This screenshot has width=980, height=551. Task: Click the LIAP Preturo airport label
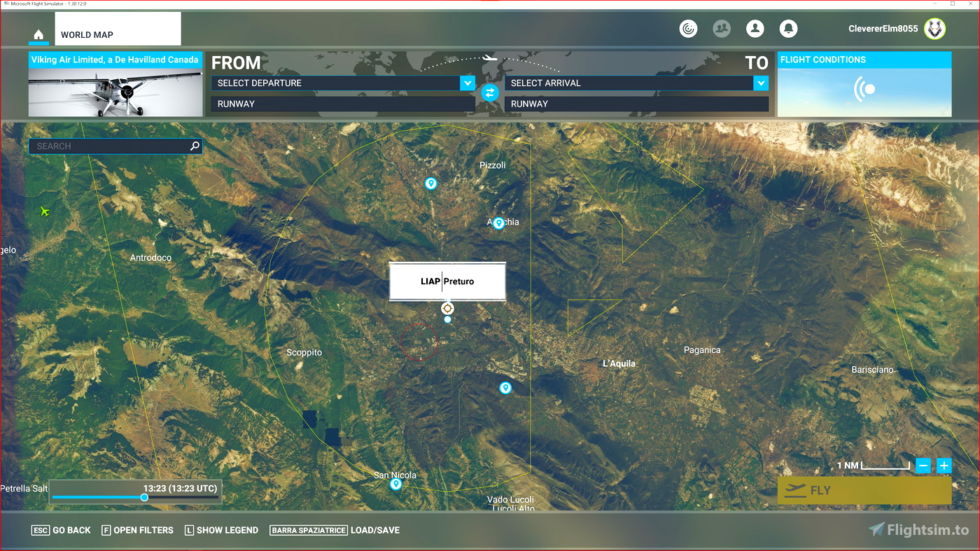(447, 281)
